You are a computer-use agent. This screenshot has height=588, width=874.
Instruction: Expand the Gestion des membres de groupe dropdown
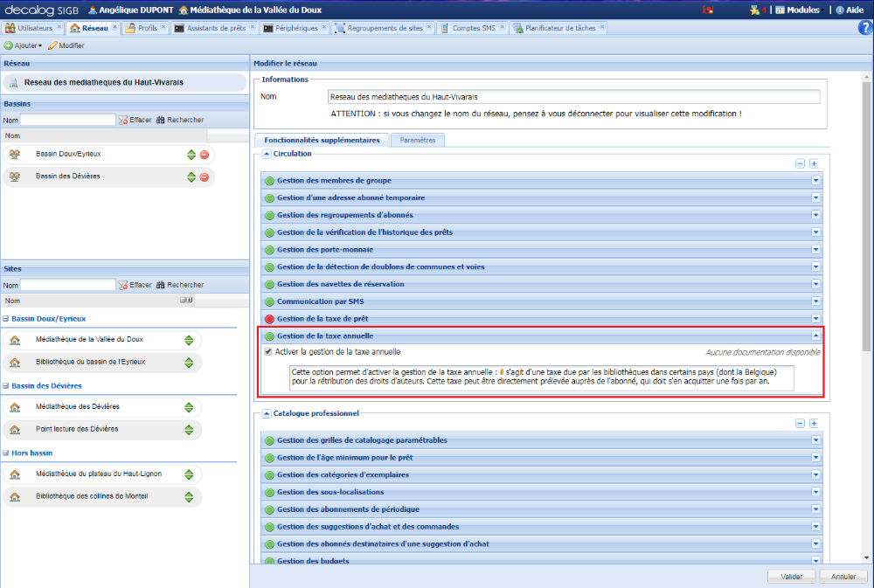pos(815,181)
